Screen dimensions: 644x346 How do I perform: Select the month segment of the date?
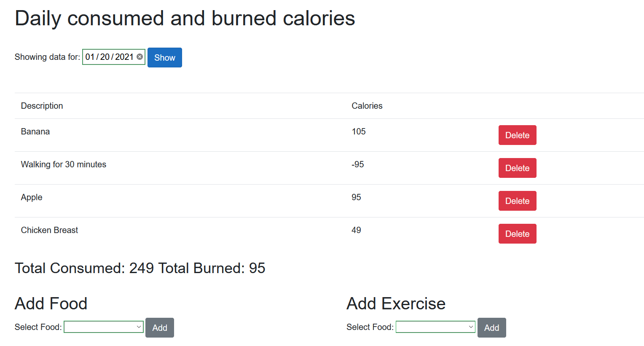90,57
